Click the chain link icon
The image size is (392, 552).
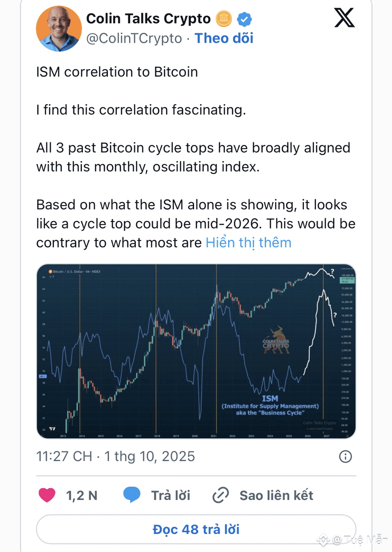[x=221, y=496]
